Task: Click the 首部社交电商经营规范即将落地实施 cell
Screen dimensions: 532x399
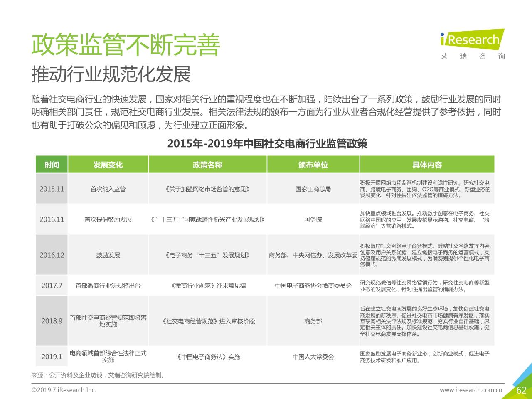Action: pos(108,321)
